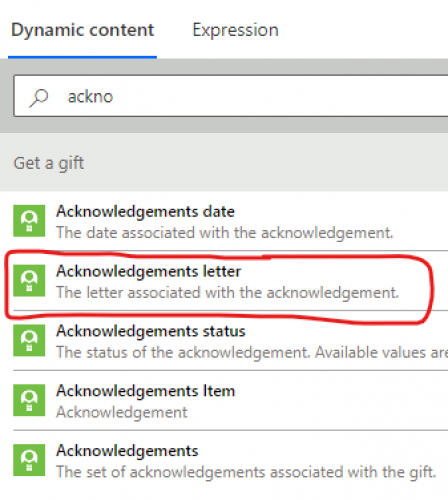Click the magnifying glass search icon
The height and width of the screenshot is (500, 448).
tap(39, 98)
